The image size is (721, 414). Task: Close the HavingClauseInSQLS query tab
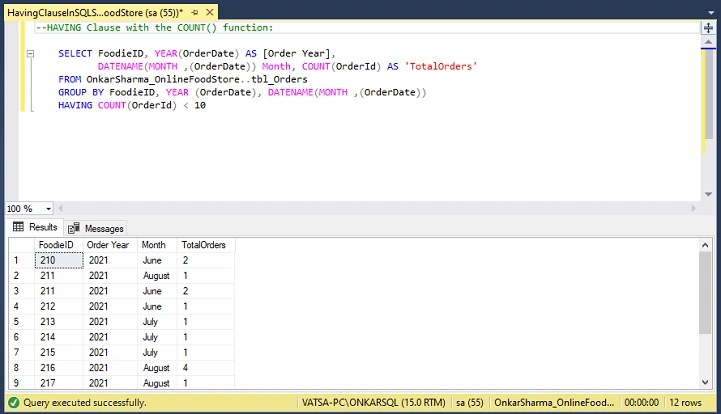point(210,12)
